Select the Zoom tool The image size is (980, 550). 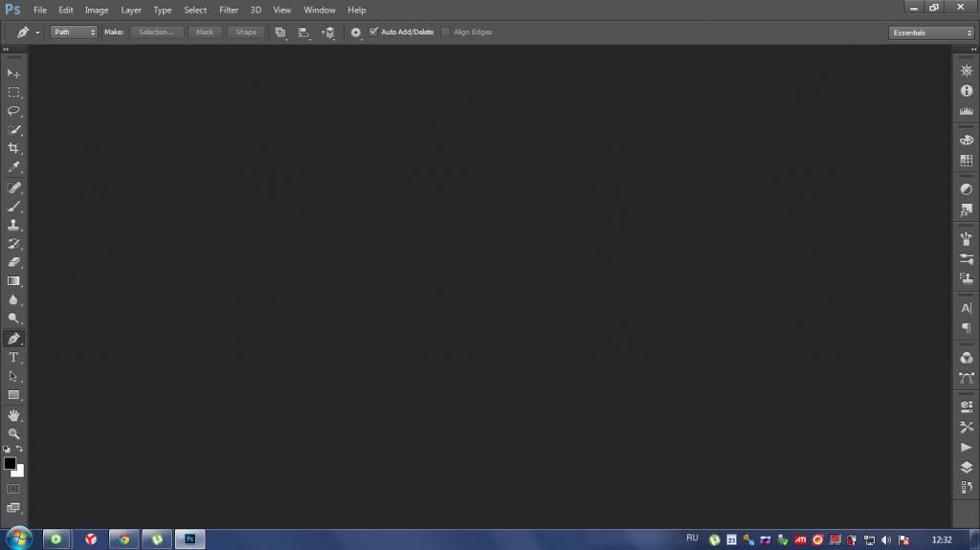point(13,433)
